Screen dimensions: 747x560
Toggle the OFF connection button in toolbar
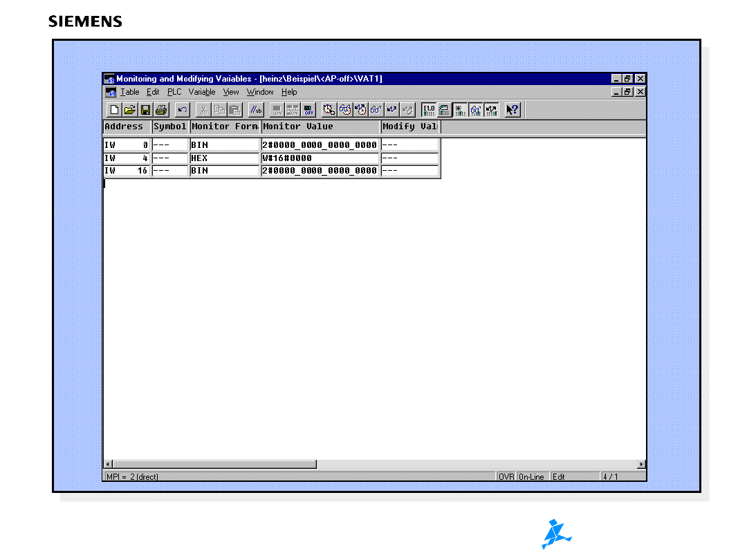tap(308, 110)
